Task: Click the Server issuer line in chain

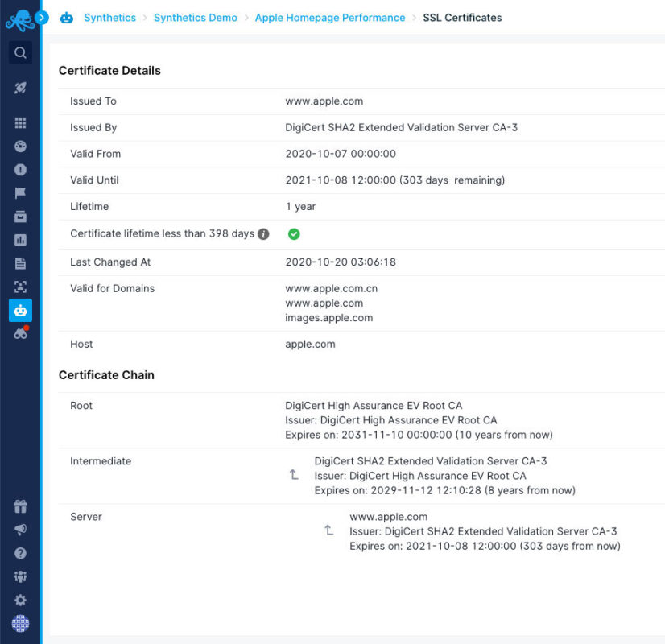Action: click(x=483, y=531)
